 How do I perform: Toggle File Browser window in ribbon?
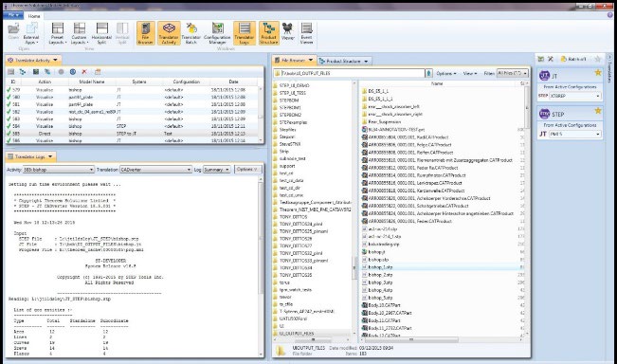tap(146, 33)
